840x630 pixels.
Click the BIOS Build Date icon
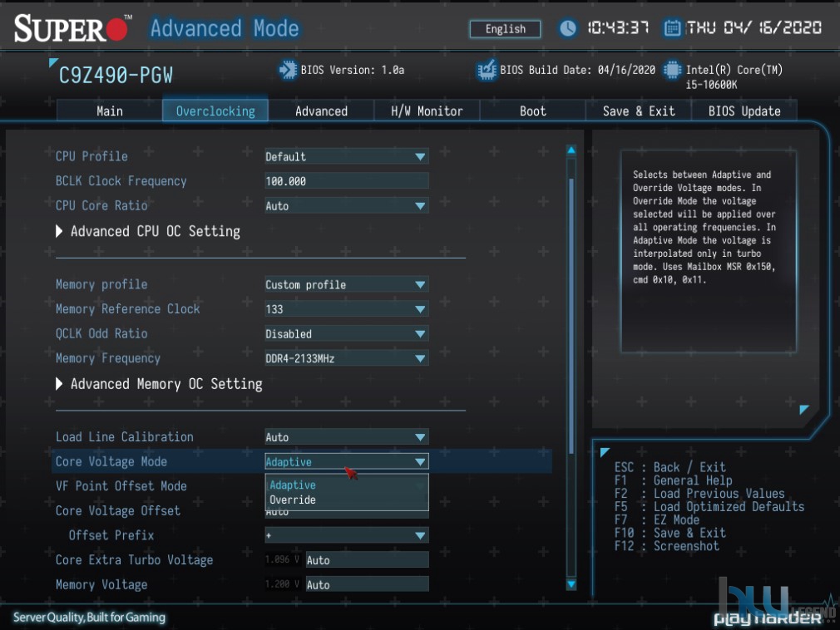click(487, 70)
